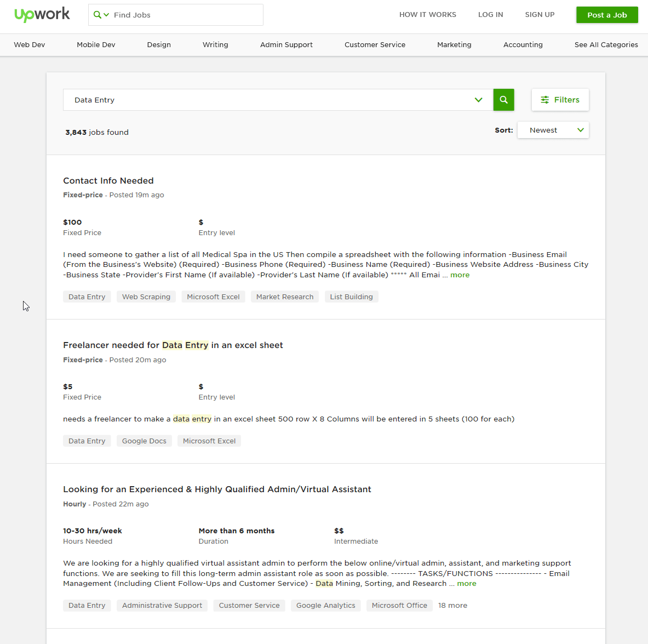
Task: Select the Web Dev category
Action: 30,45
